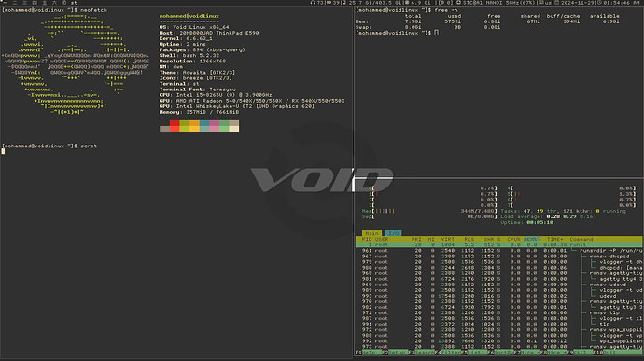Click the prompt cursor after 'free -h' output
Screen dimensions: 644x361
(x=436, y=33)
